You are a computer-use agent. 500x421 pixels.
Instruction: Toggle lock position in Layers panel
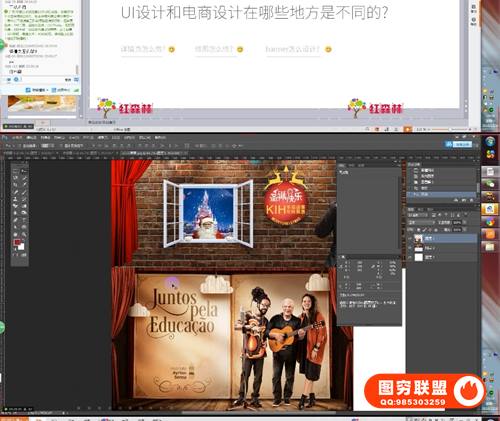(430, 230)
